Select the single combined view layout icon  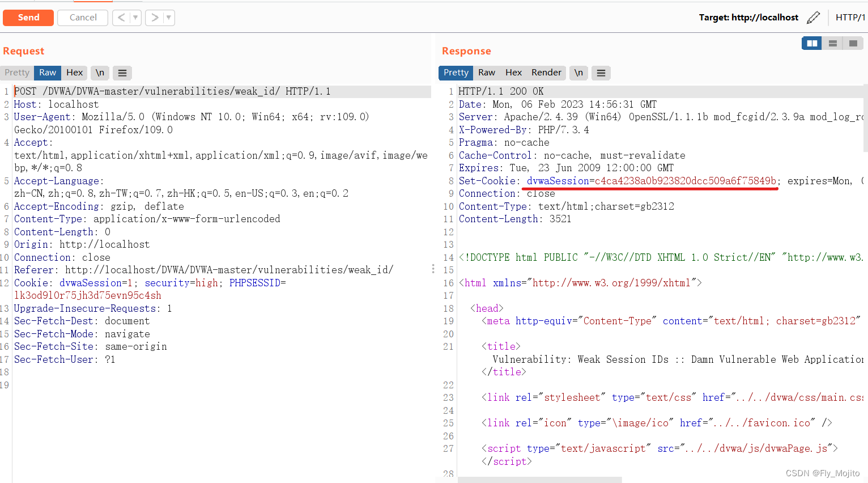point(853,43)
